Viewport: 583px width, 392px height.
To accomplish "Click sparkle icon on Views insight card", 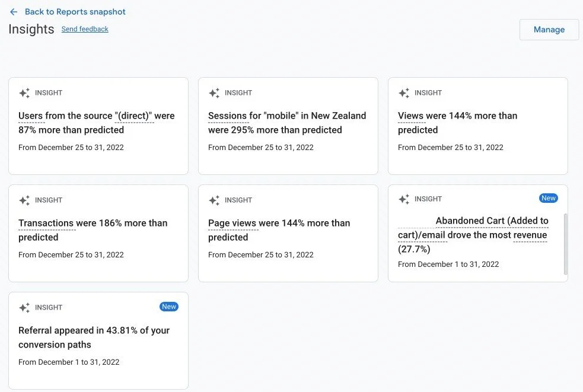I will pyautogui.click(x=404, y=93).
